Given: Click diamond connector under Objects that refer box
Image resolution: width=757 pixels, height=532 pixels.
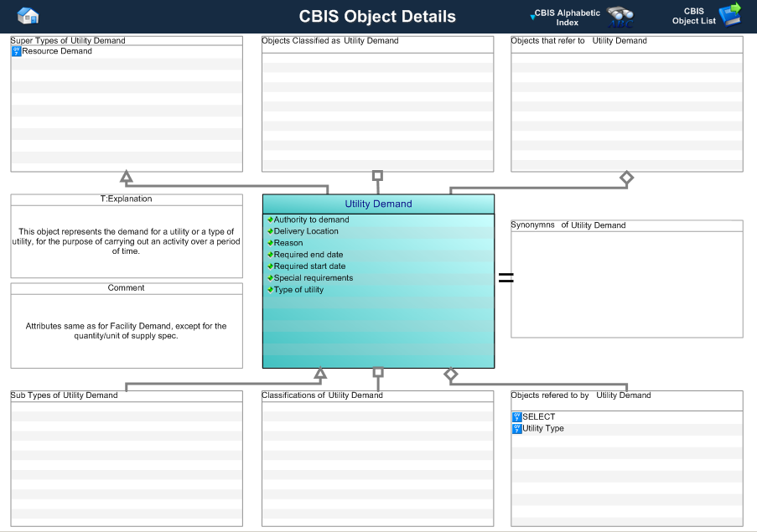Looking at the screenshot, I should coord(627,178).
